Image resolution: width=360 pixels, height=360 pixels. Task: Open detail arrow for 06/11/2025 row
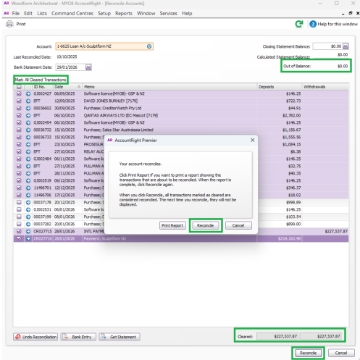28,159
